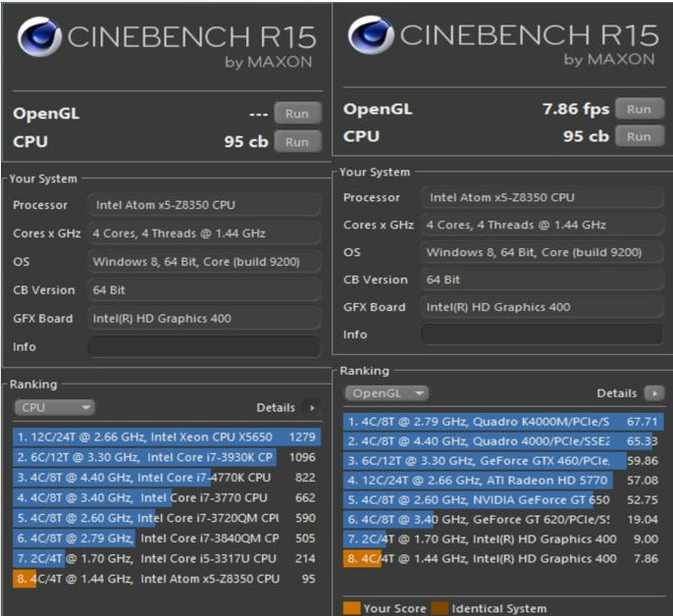Select GeForce GTX 460 ranking row
Viewport: 673px width, 616px height.
(503, 461)
